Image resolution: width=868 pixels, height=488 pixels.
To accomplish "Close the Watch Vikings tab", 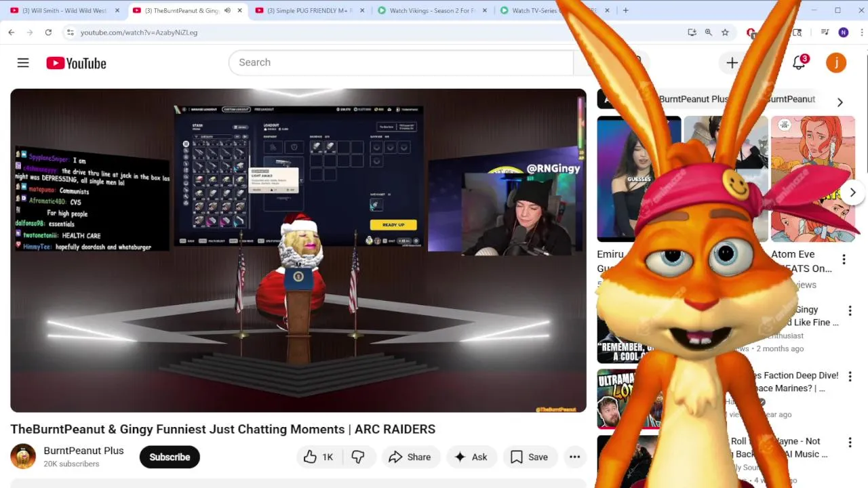I will (484, 10).
